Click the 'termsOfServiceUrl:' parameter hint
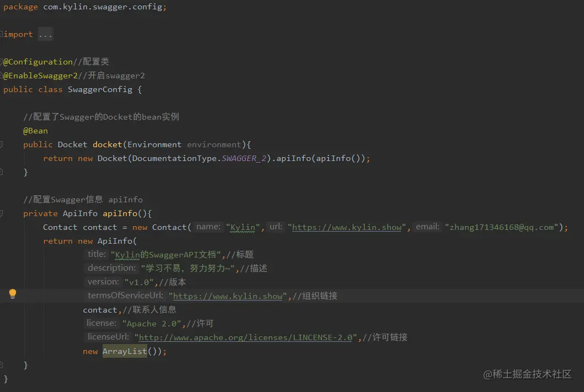The height and width of the screenshot is (392, 584). [x=125, y=295]
